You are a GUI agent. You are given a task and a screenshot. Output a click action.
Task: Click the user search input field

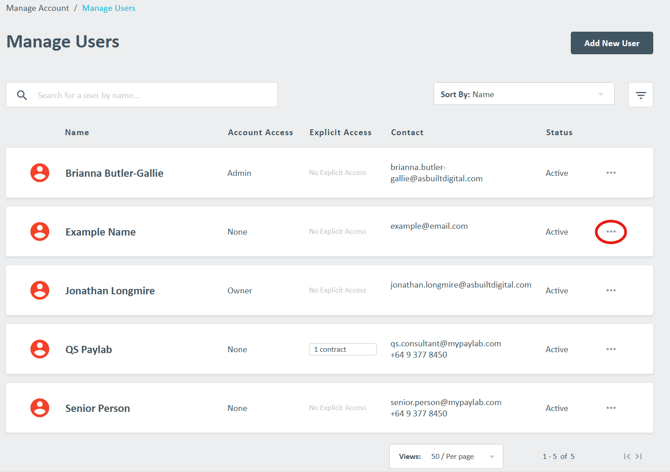click(x=150, y=95)
